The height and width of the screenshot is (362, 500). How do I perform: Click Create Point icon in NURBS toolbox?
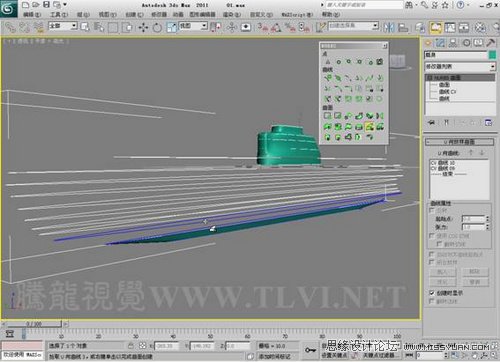pyautogui.click(x=328, y=62)
